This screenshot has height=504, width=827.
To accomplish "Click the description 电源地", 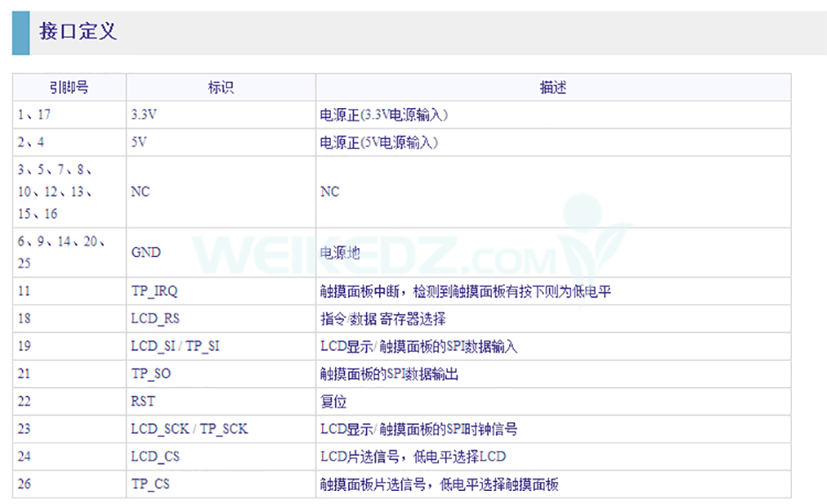I will pos(340,253).
